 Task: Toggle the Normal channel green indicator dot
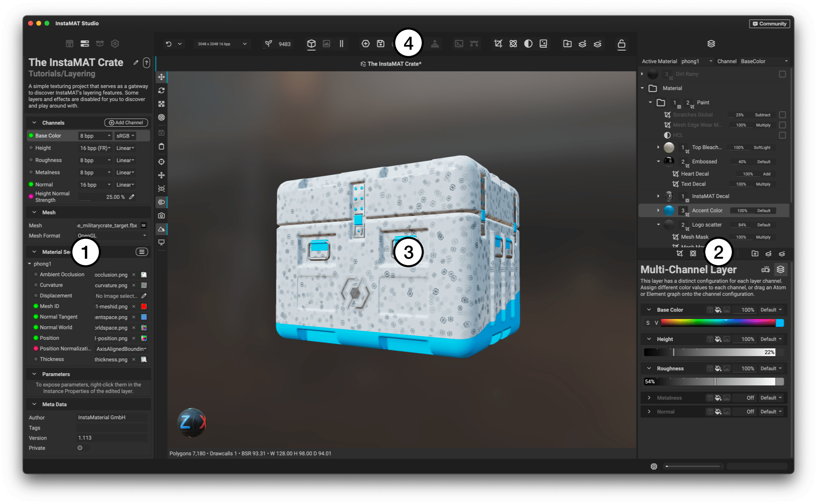pos(31,185)
